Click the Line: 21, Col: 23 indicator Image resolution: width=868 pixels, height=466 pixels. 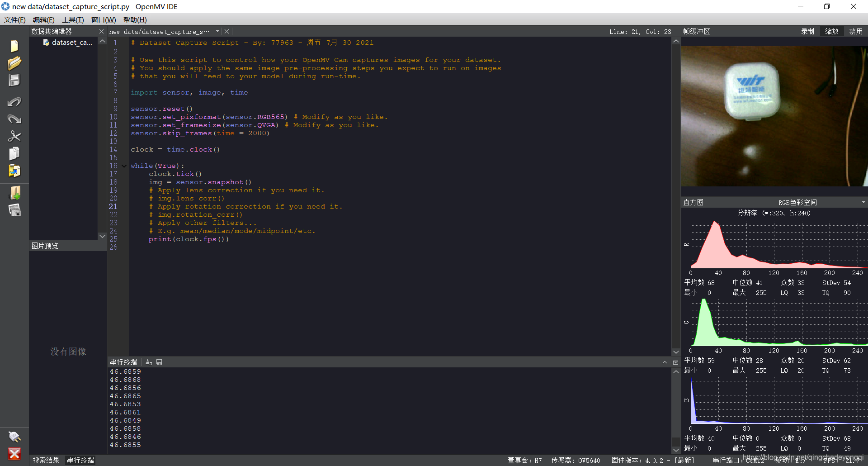click(x=640, y=32)
